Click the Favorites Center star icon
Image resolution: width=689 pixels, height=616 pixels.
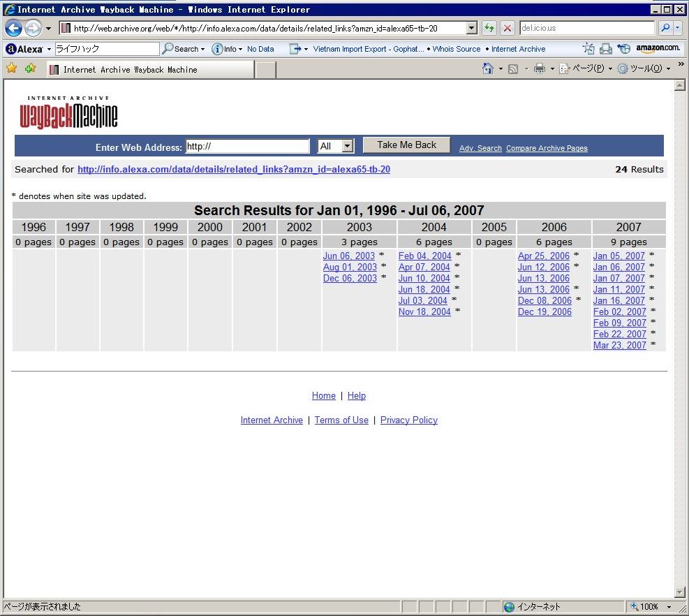[x=11, y=68]
